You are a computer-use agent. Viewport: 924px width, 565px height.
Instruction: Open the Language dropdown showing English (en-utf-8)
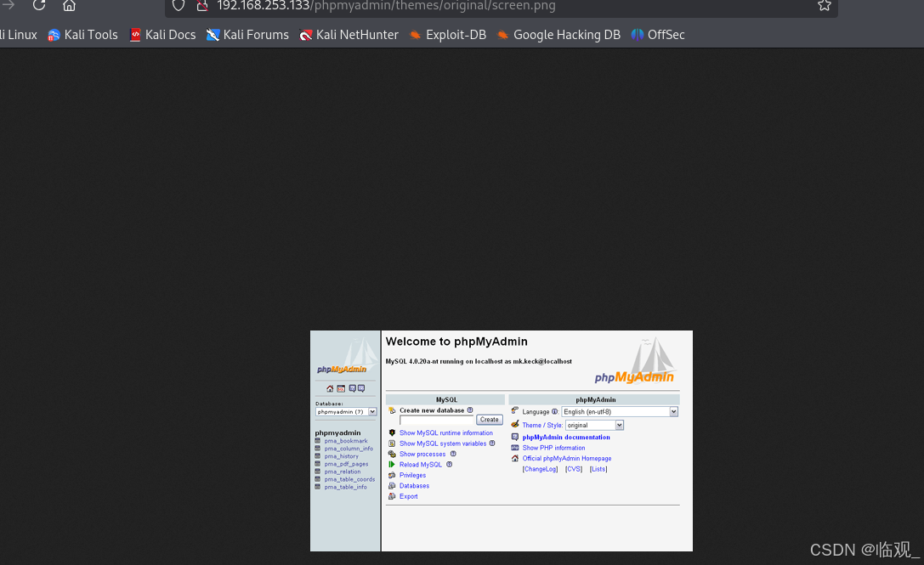pos(620,412)
